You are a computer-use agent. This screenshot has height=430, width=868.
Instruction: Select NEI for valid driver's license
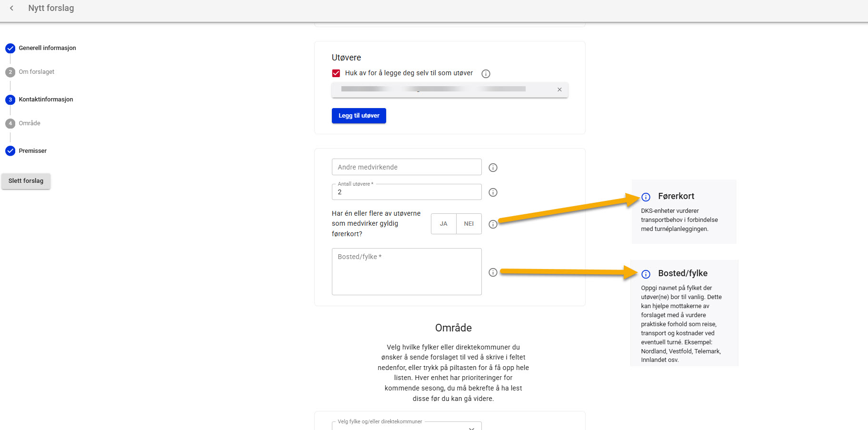pos(469,224)
